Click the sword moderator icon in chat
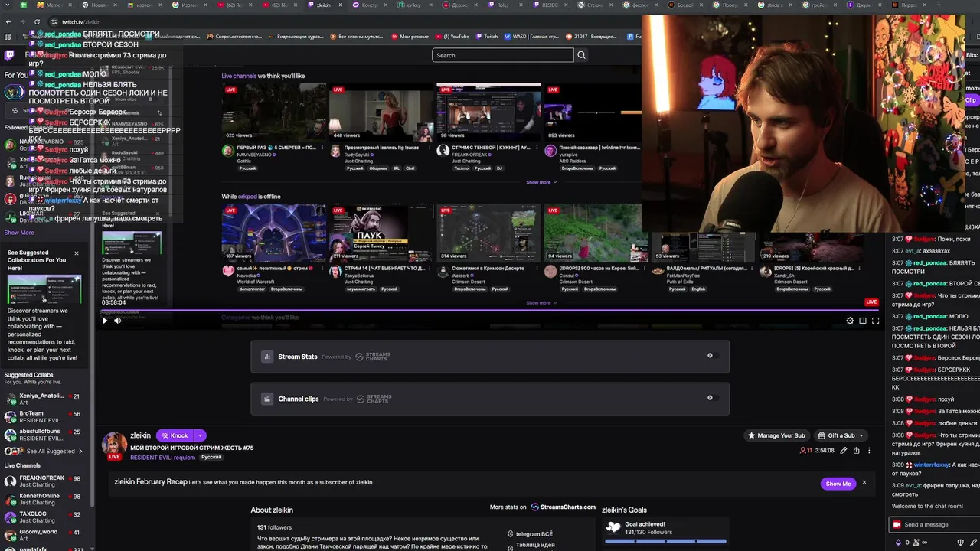The height and width of the screenshot is (551, 980). click(x=975, y=542)
